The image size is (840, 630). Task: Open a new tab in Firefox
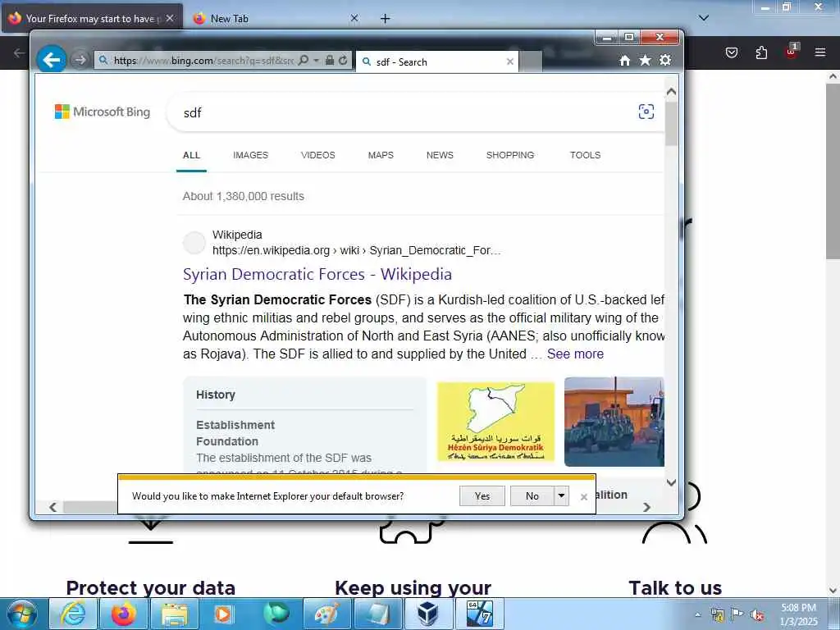click(x=386, y=19)
